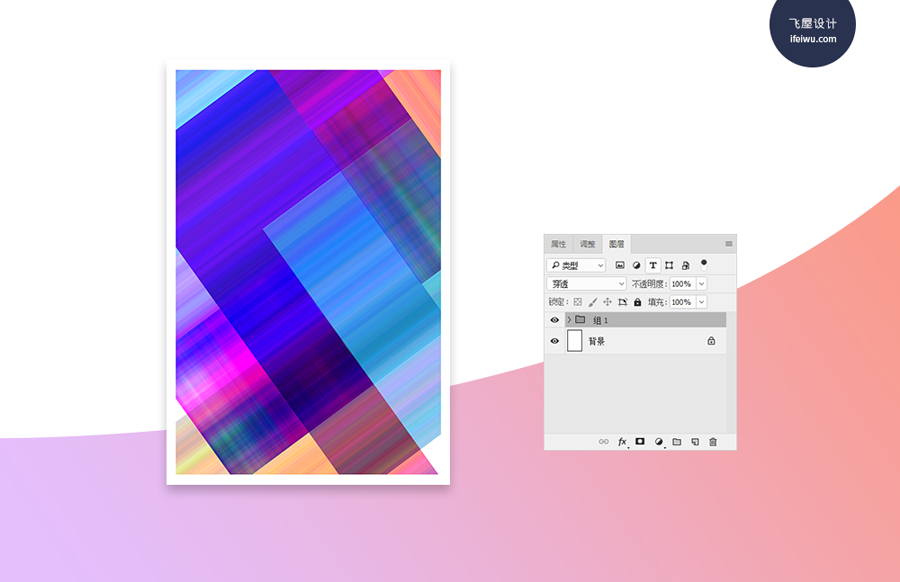Filter layers by smart objects icon
Screen dimensions: 900x582
[x=685, y=265]
